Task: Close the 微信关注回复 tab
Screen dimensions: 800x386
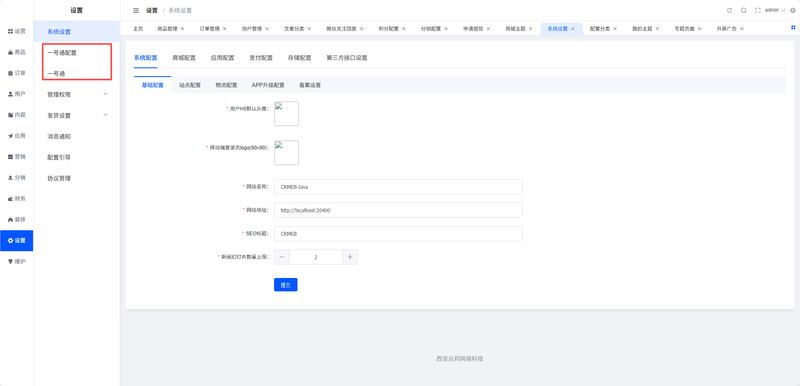Action: click(362, 29)
